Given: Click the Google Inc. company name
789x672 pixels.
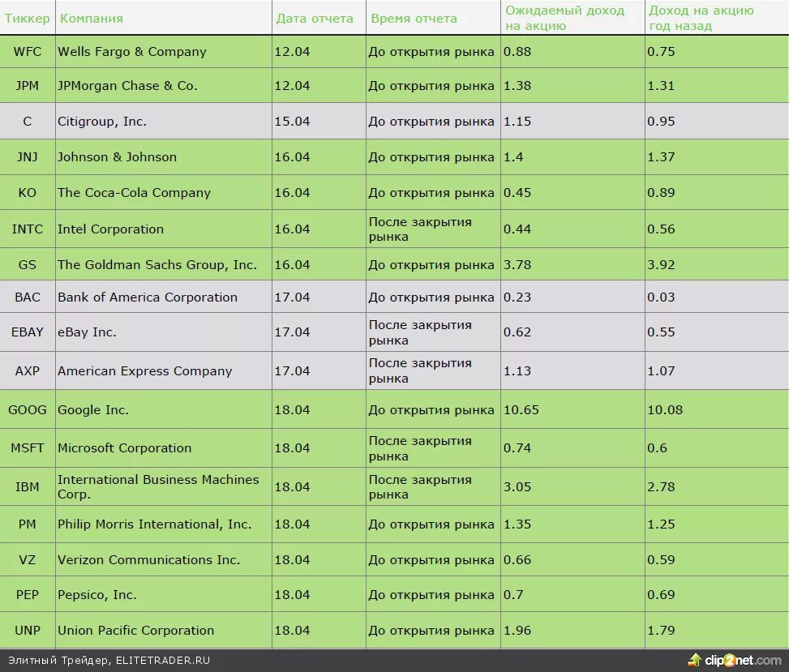Looking at the screenshot, I should pos(93,409).
